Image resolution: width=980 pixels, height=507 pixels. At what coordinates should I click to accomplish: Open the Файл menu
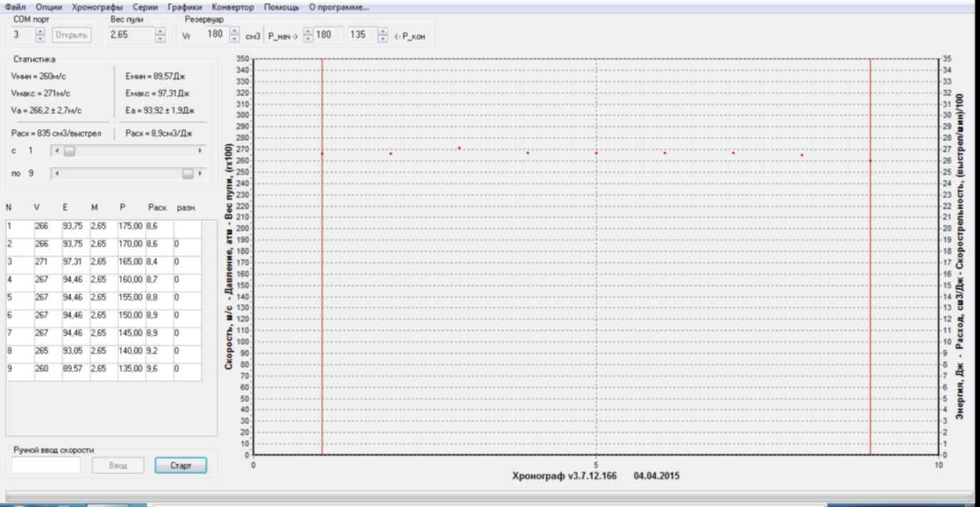pyautogui.click(x=15, y=7)
